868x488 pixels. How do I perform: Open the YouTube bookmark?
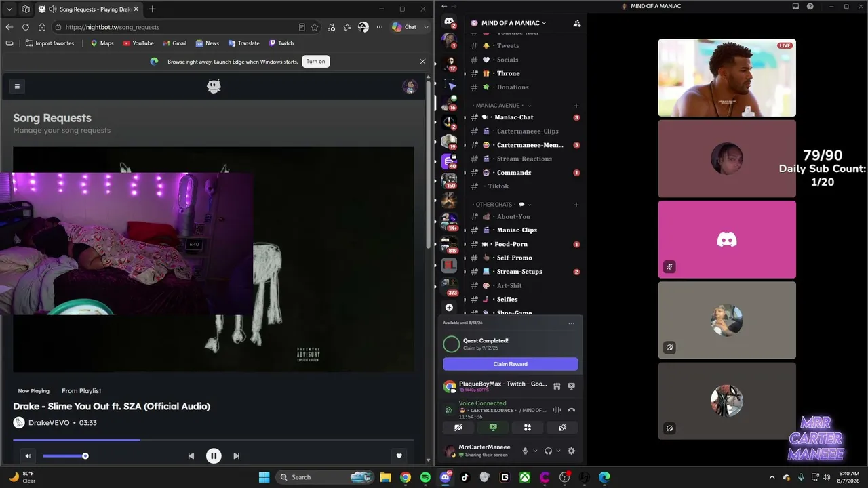click(138, 43)
